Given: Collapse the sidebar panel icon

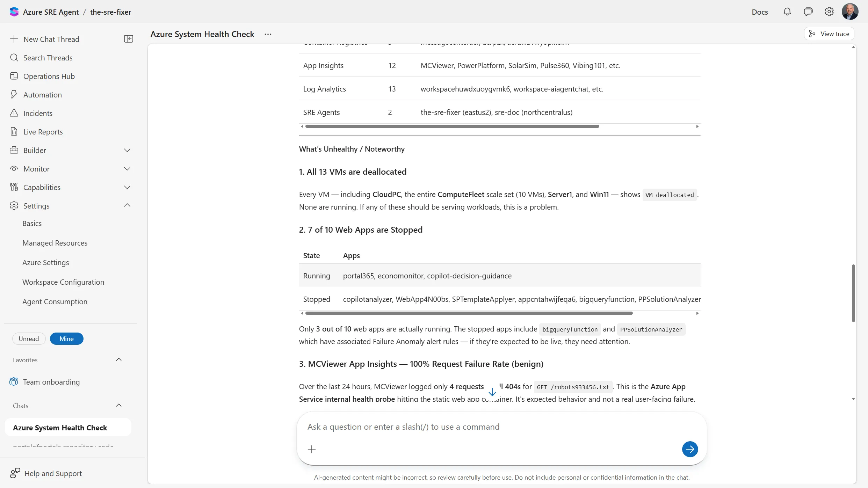Looking at the screenshot, I should [x=129, y=39].
